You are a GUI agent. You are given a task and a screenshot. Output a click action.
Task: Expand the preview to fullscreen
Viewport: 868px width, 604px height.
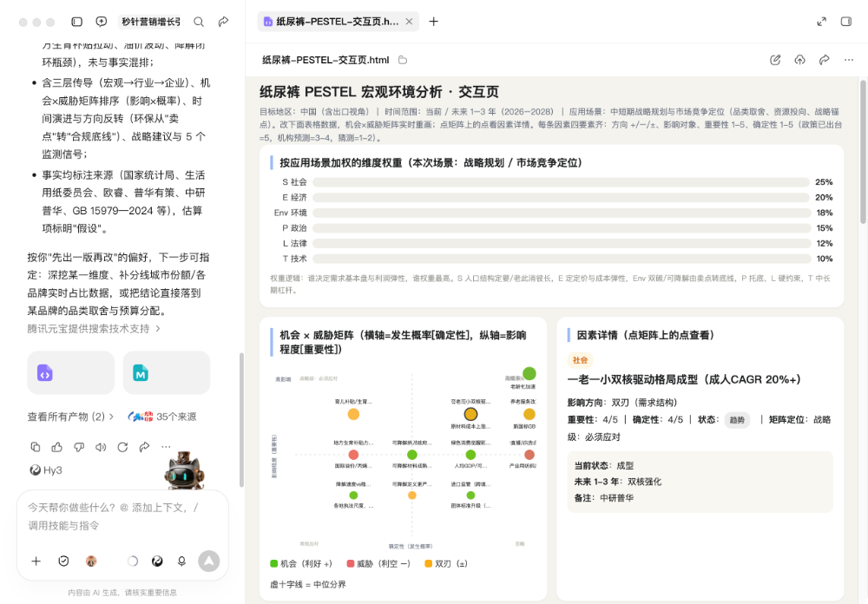[x=821, y=22]
